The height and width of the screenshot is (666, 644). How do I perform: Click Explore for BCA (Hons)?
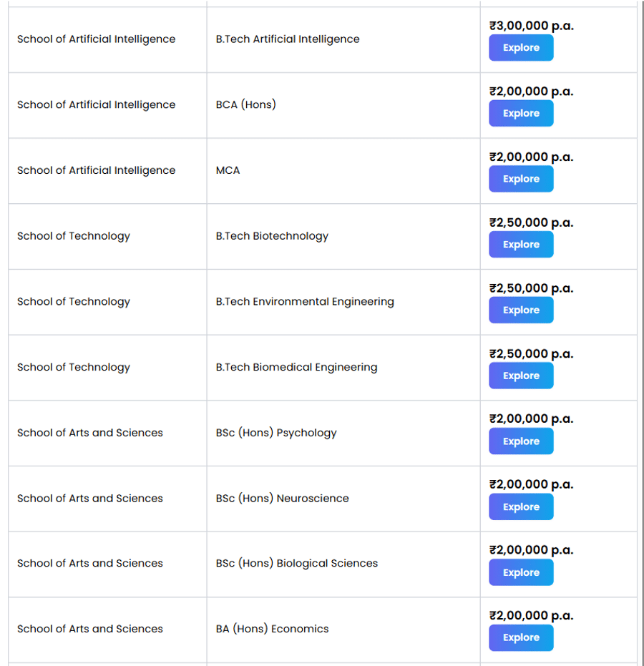tap(520, 113)
